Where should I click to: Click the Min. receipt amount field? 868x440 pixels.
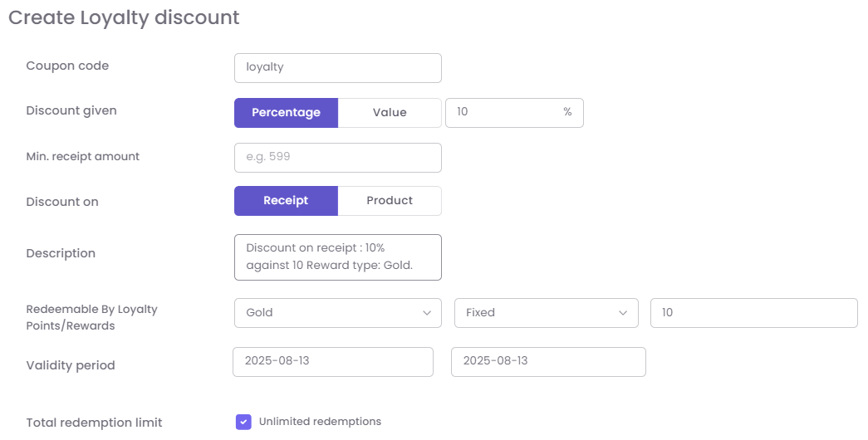coord(337,157)
